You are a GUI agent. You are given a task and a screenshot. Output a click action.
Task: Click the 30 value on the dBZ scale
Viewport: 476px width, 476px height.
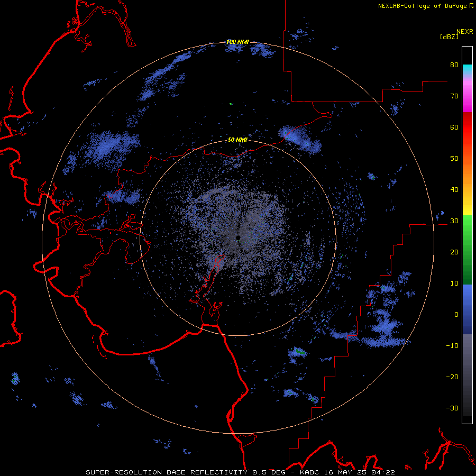pyautogui.click(x=454, y=221)
